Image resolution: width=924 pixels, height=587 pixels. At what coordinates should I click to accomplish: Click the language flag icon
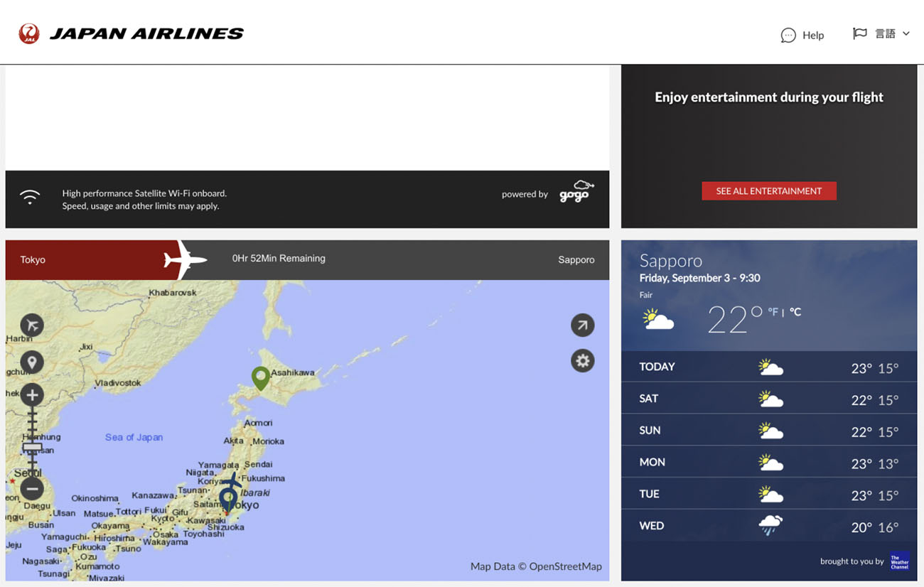coord(860,33)
